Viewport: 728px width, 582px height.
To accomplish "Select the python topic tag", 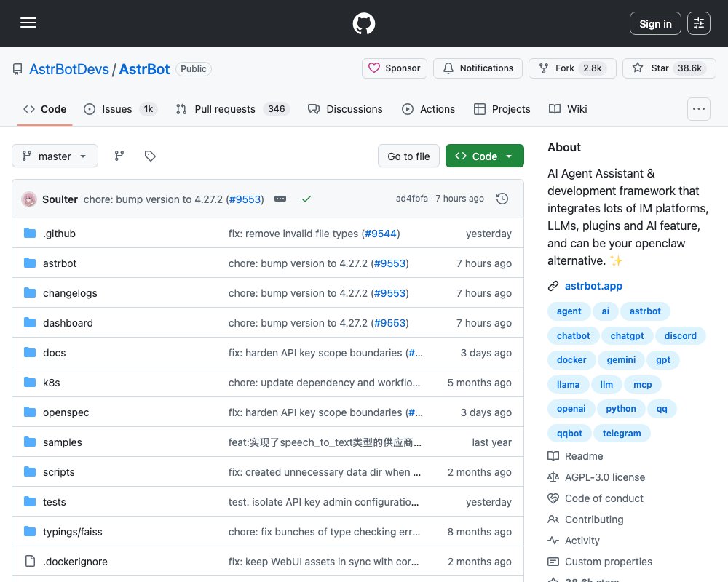I will click(621, 408).
